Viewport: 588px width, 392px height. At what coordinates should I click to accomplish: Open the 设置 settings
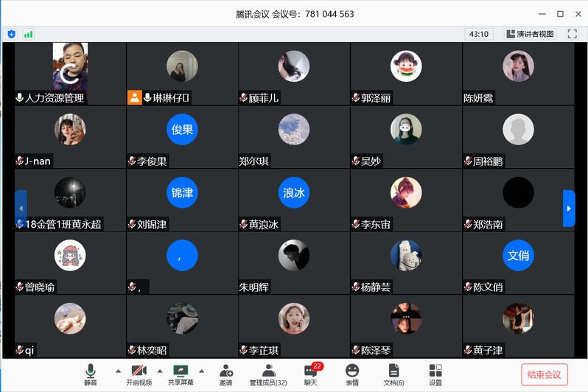435,374
